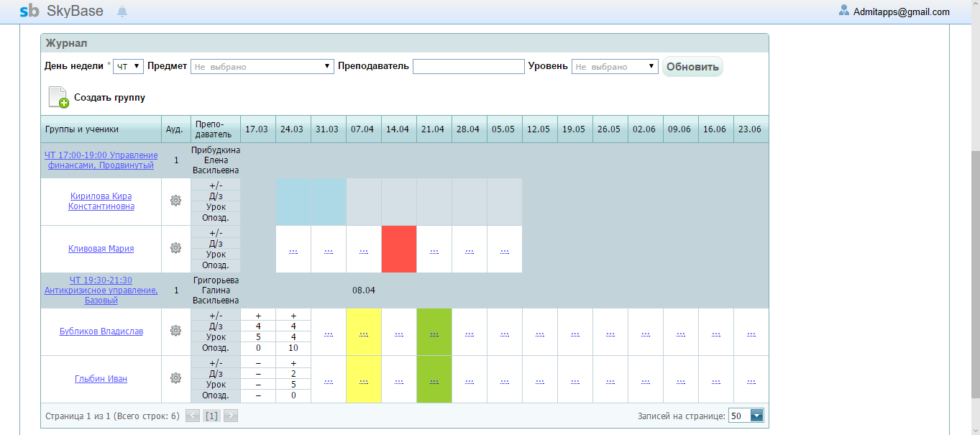The width and height of the screenshot is (980, 435).
Task: Expand the День недели dropdown
Action: pos(129,66)
